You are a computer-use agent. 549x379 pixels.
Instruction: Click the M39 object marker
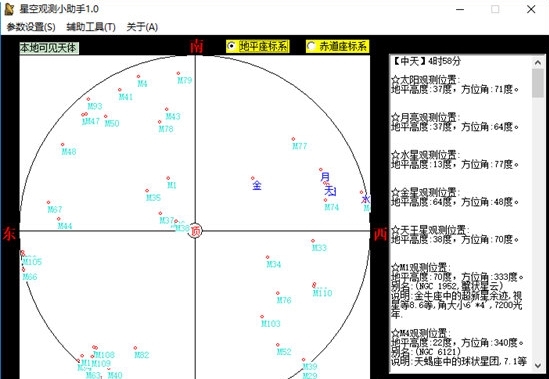(x=304, y=359)
